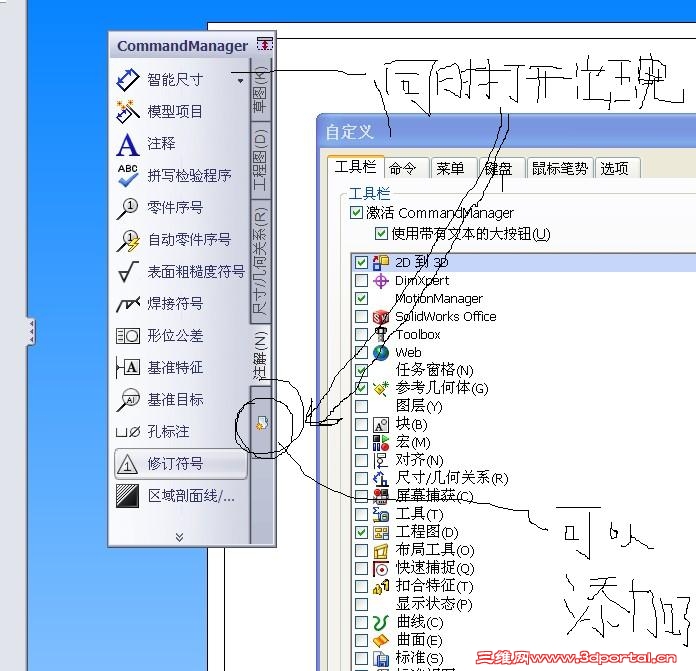Uncheck the MotionManager checkbox

(361, 299)
